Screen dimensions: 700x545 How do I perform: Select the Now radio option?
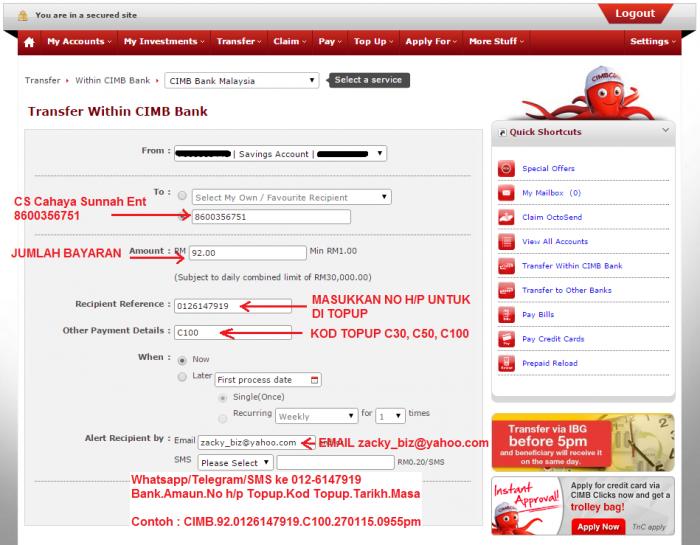(x=182, y=360)
